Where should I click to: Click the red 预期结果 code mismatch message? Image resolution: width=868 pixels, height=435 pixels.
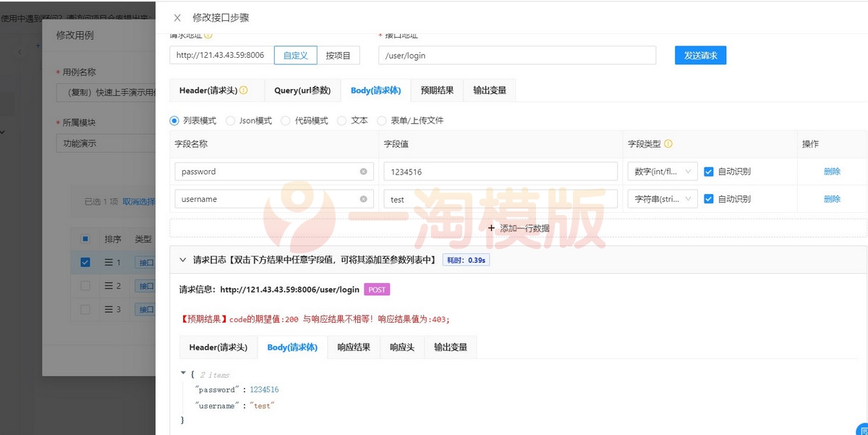click(315, 318)
